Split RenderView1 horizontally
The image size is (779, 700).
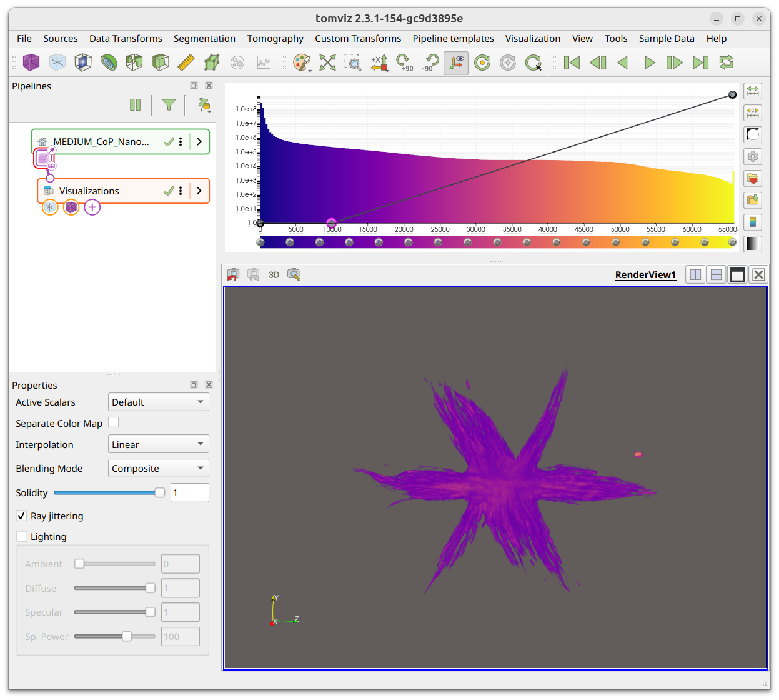(695, 274)
